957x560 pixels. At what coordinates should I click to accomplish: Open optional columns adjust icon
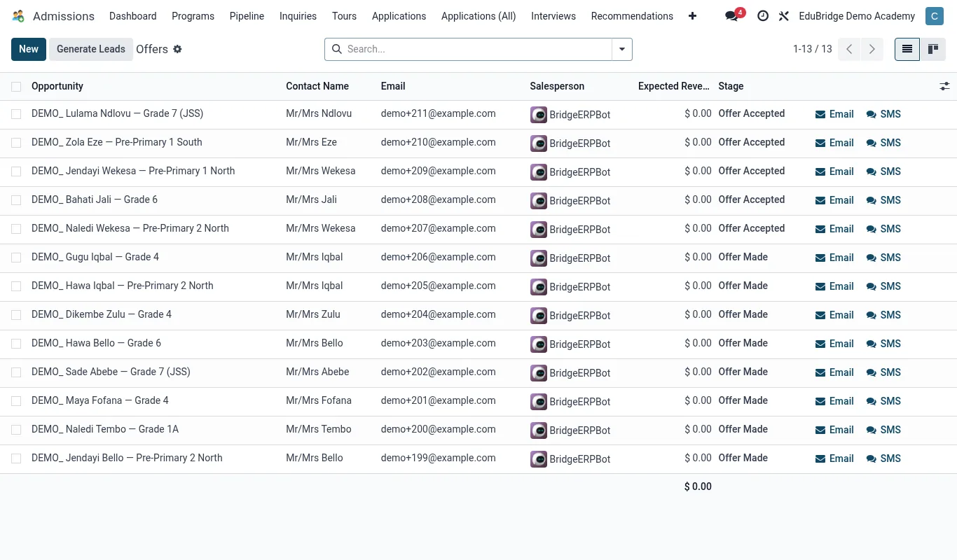(x=944, y=86)
